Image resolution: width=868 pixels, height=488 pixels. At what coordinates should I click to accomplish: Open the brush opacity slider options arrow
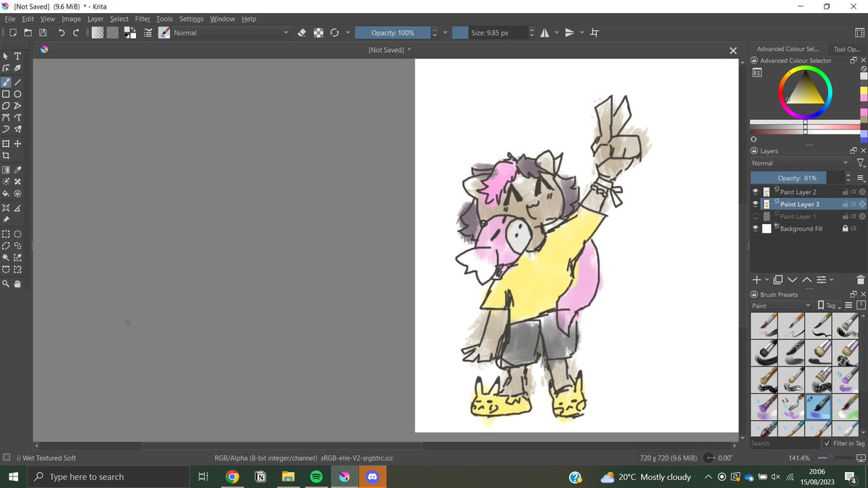pyautogui.click(x=445, y=33)
